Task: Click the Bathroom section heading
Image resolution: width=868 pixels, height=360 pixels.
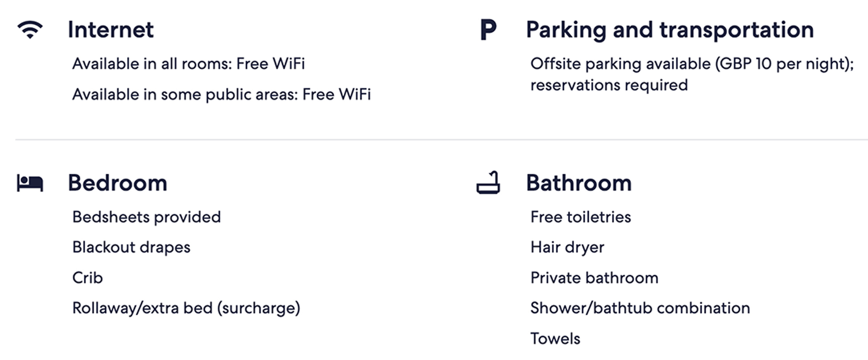Action: [x=579, y=183]
